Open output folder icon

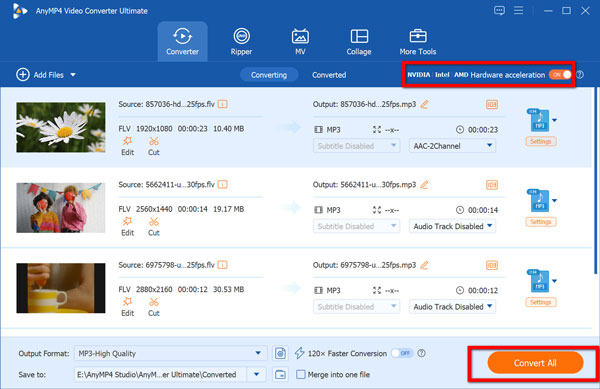tap(280, 374)
